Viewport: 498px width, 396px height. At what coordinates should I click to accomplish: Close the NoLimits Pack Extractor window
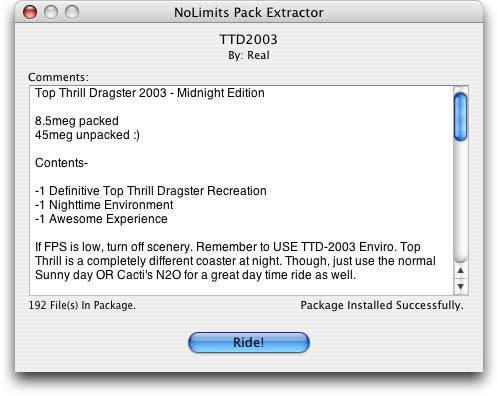point(30,13)
